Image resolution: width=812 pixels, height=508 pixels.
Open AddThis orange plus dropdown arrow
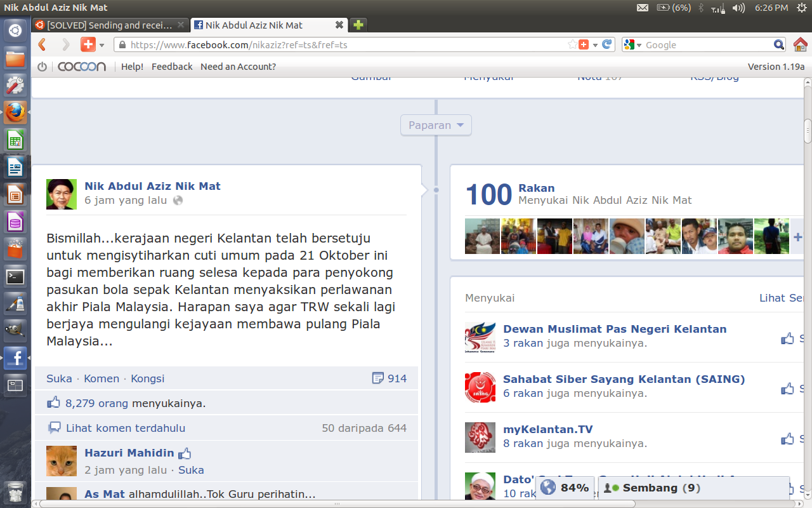click(101, 45)
